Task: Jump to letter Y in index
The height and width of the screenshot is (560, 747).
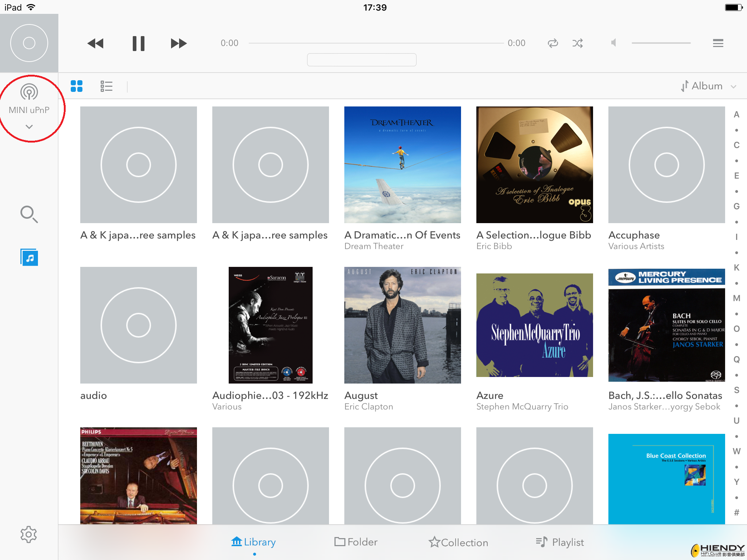Action: click(736, 482)
